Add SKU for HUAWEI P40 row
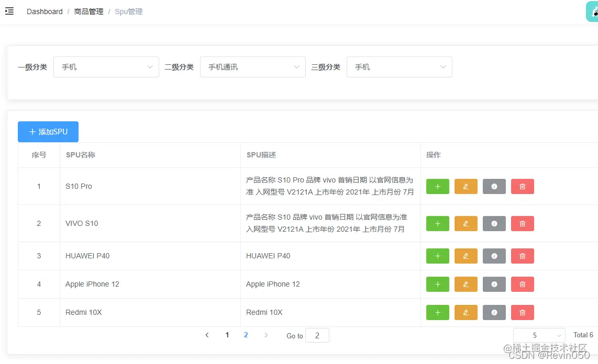 point(437,256)
